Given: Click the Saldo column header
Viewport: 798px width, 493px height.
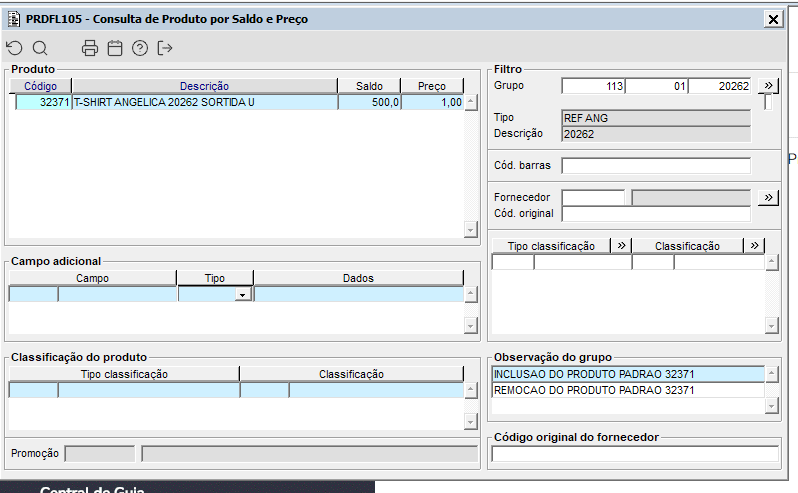Looking at the screenshot, I should tap(369, 86).
